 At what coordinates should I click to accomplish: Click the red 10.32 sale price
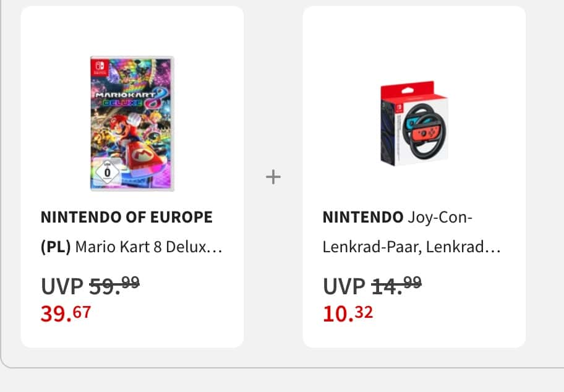(x=348, y=313)
